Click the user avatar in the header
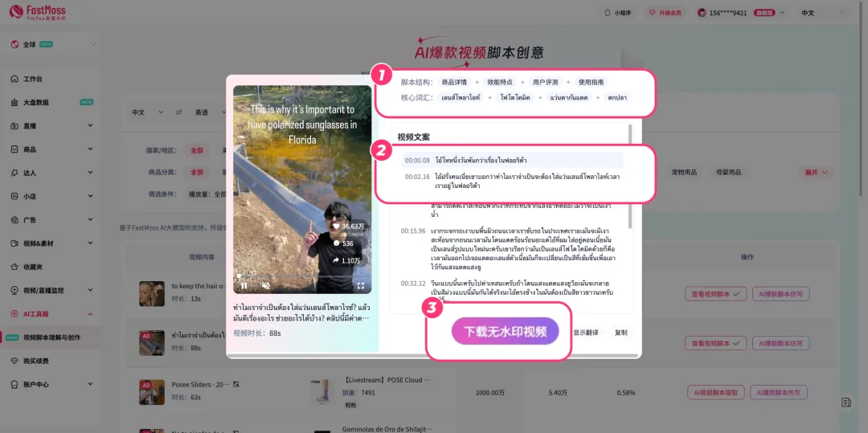Viewport: 868px width, 433px height. coord(702,13)
